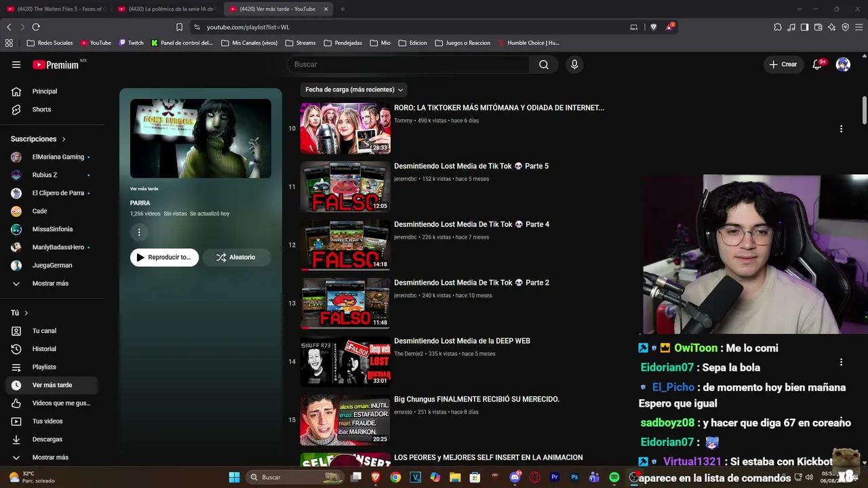Open options for the RORO video row
Viewport: 868px width, 488px height.
tap(841, 129)
